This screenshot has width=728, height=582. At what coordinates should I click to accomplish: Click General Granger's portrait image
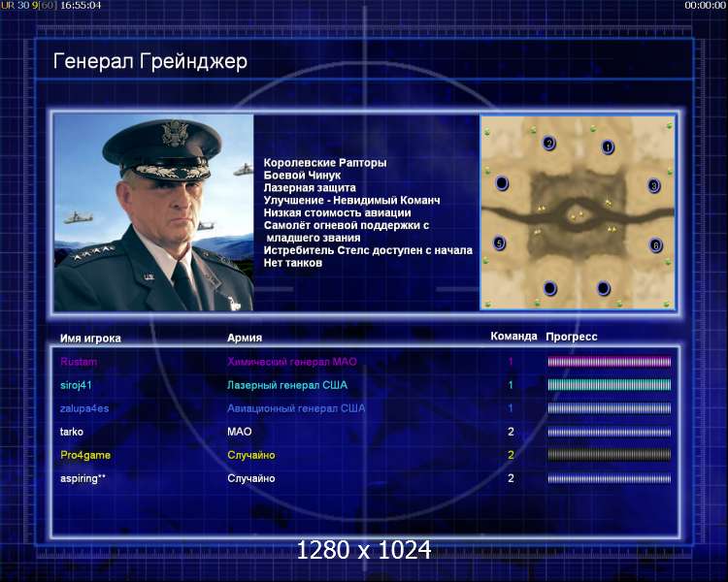153,213
